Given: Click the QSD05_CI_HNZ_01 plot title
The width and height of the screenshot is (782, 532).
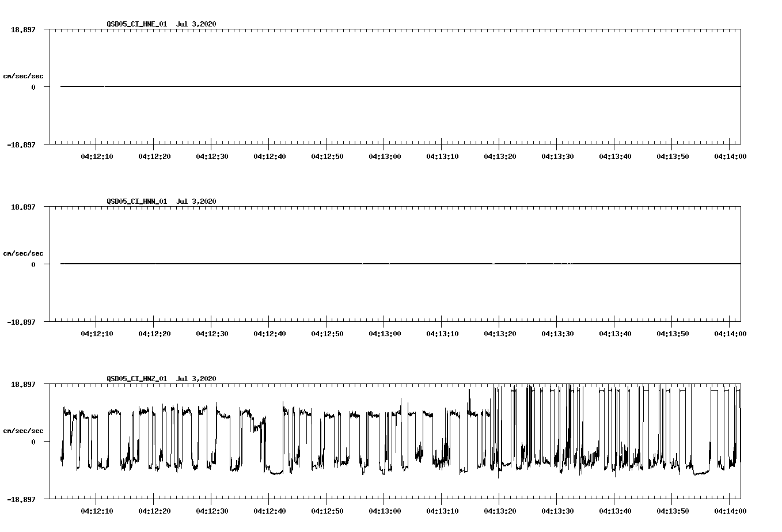Looking at the screenshot, I should pyautogui.click(x=161, y=379).
